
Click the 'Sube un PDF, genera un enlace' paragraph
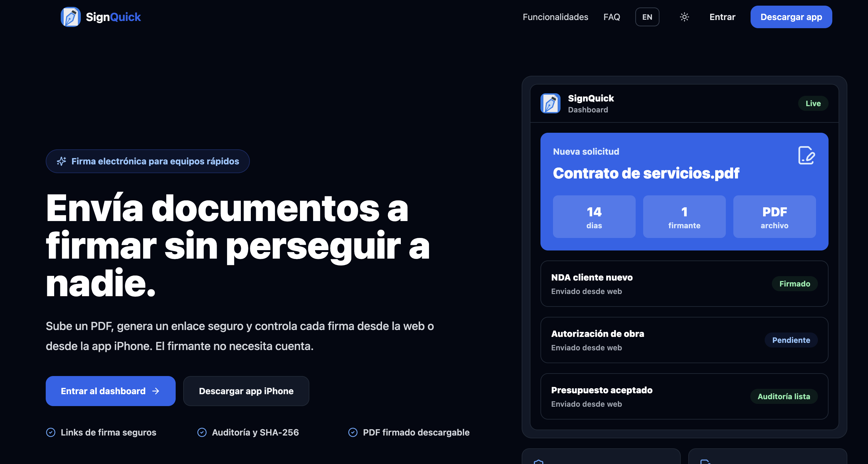pos(240,336)
